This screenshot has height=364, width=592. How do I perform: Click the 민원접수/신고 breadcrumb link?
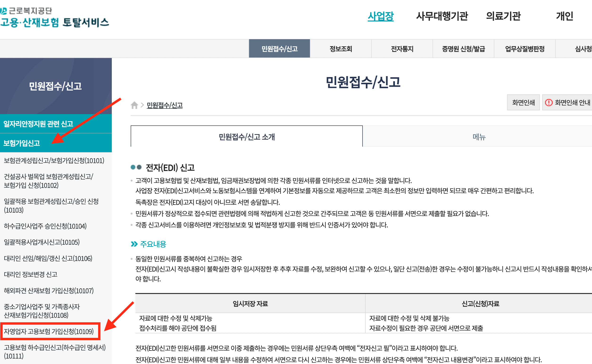(x=164, y=105)
